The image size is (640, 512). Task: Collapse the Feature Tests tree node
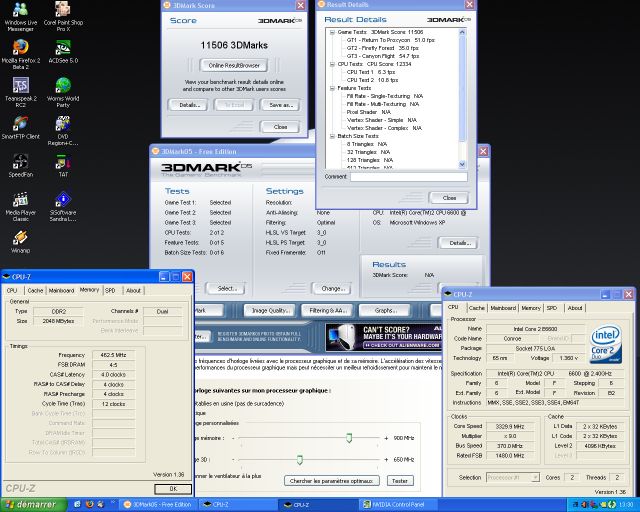point(332,88)
